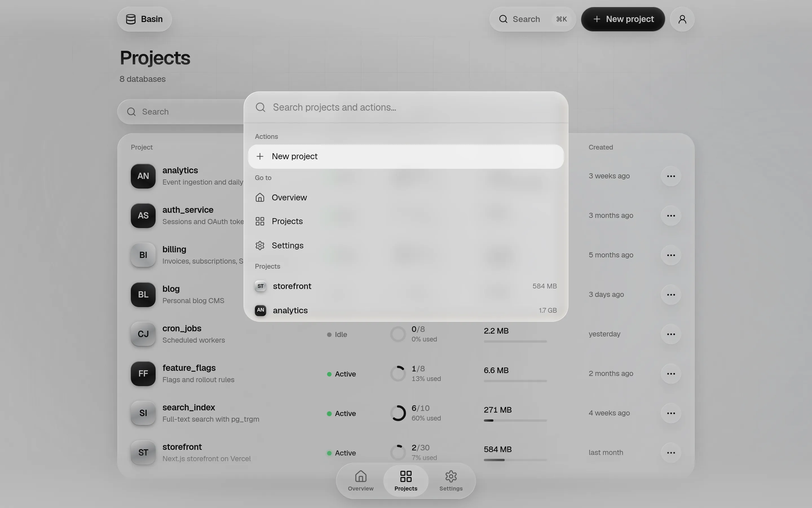Click the CJ avatar of cron_jobs project
The height and width of the screenshot is (508, 812).
point(143,334)
